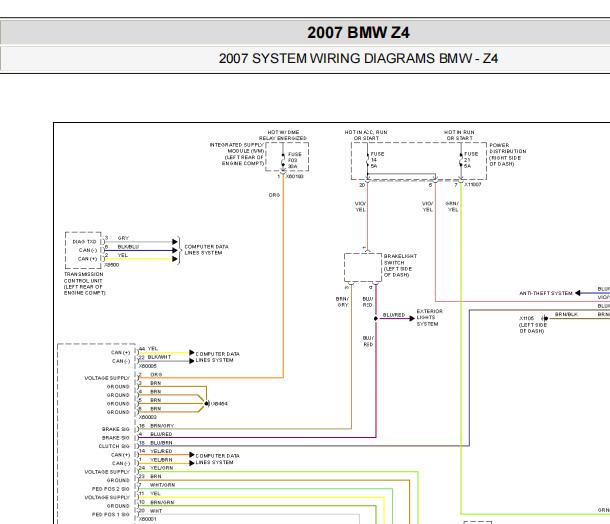Viewport: 610px width, 524px height.
Task: Click the "X6454" splice label
Action: [x=219, y=404]
